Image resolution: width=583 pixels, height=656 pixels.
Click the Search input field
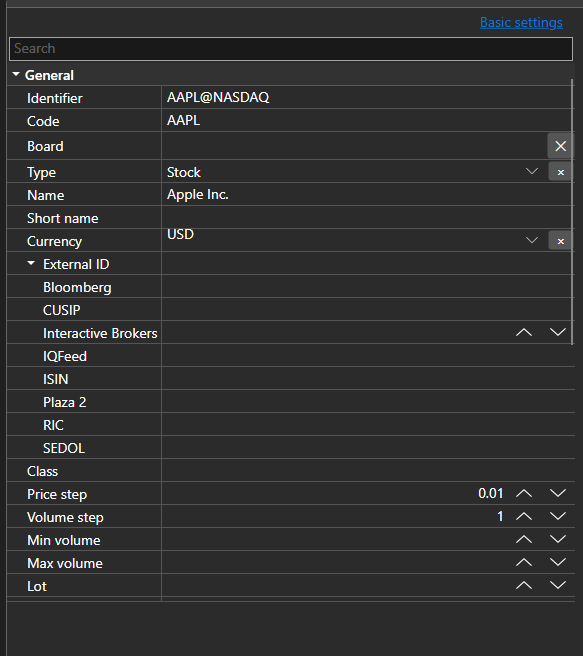point(291,49)
